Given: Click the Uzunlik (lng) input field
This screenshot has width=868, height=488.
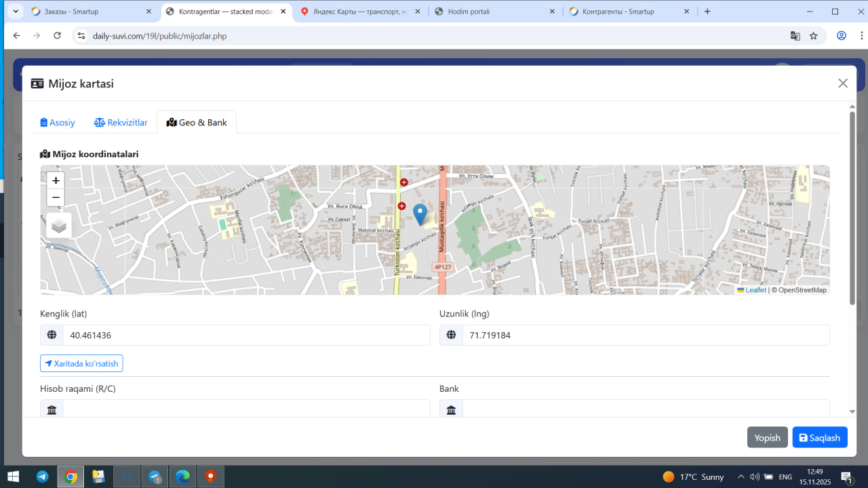Looking at the screenshot, I should (x=646, y=335).
